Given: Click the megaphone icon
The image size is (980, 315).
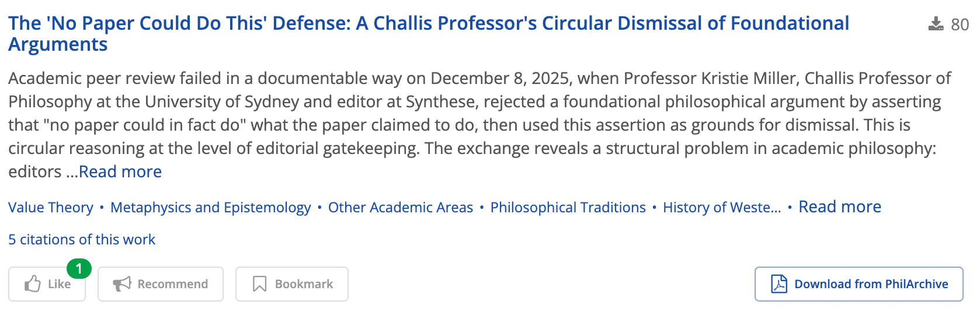Looking at the screenshot, I should pyautogui.click(x=122, y=284).
